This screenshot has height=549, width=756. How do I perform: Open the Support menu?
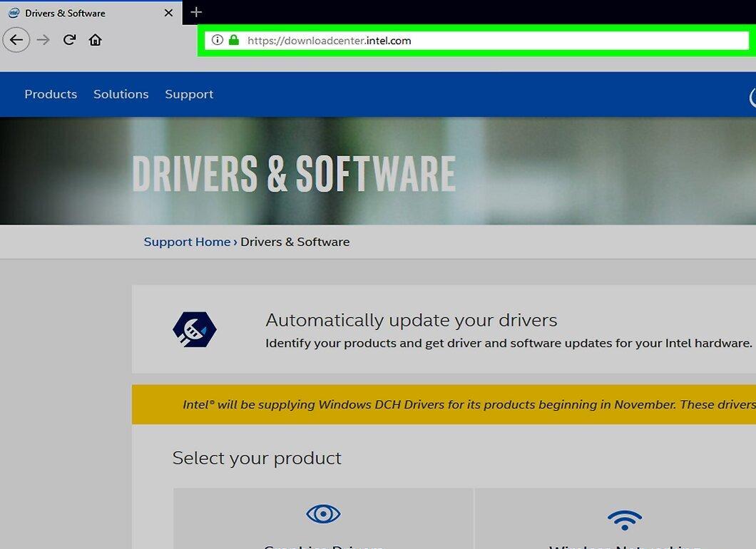189,95
